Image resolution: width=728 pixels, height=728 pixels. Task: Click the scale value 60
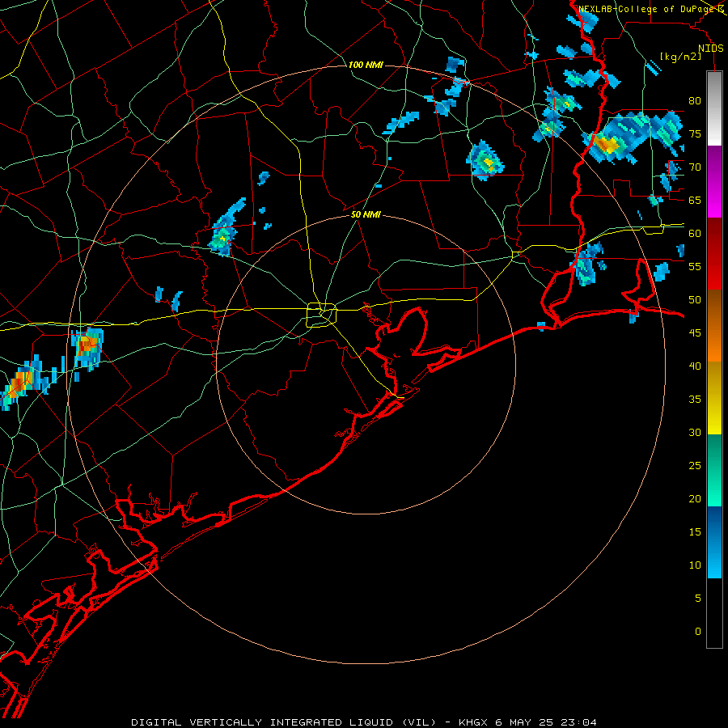(695, 234)
